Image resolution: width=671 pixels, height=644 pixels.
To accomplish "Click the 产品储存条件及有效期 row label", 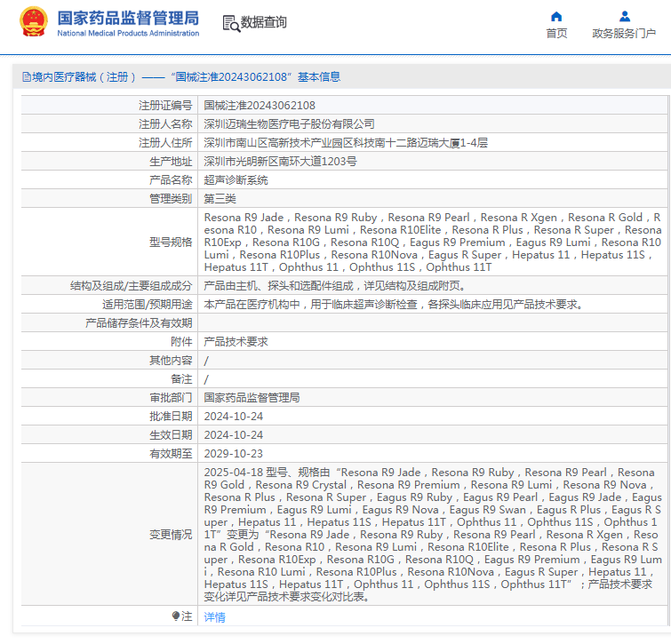I will [x=139, y=322].
